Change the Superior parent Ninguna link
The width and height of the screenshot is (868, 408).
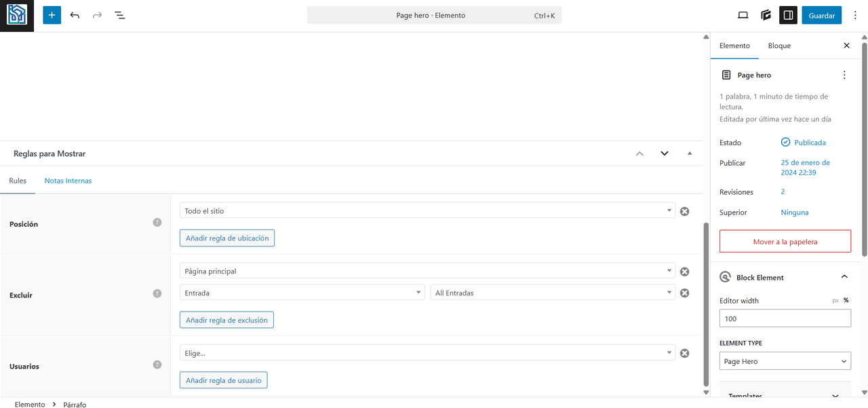click(795, 212)
